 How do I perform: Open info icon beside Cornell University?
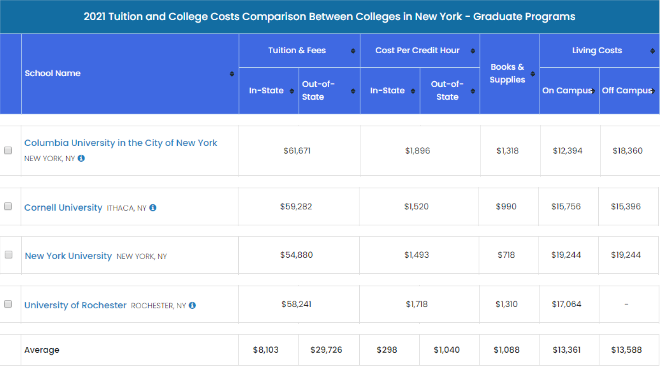[x=153, y=208]
